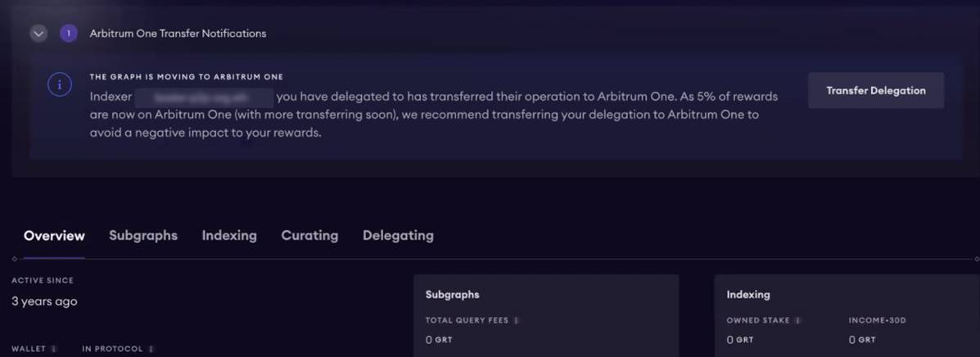
Task: Click the Arbitrum One Transfer Notifications title
Action: [x=178, y=34]
